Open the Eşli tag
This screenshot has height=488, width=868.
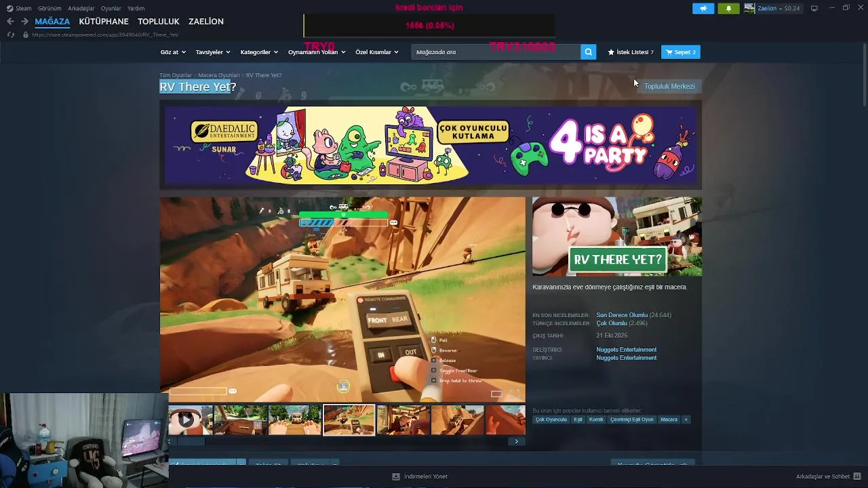578,420
